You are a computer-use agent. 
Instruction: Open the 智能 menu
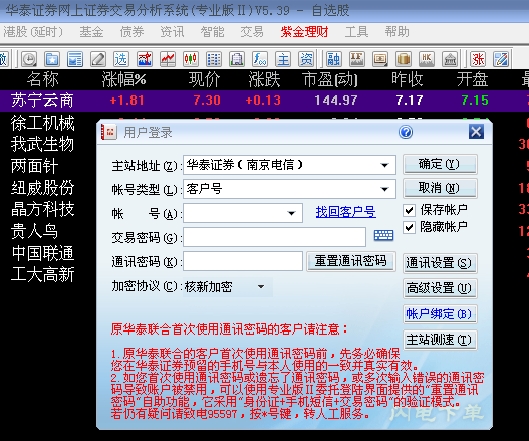212,32
